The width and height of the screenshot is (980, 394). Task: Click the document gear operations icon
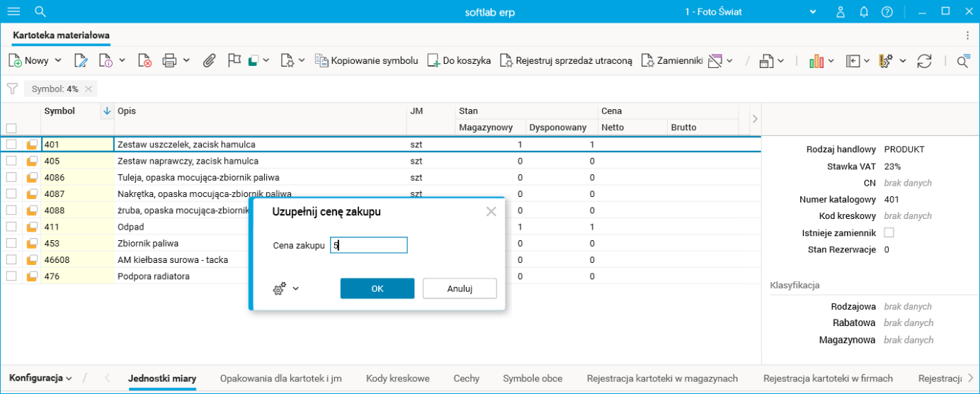point(287,61)
